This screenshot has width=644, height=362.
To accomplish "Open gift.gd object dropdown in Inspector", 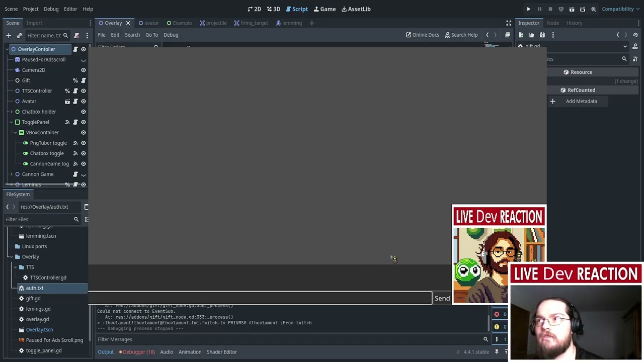I will 625,46.
